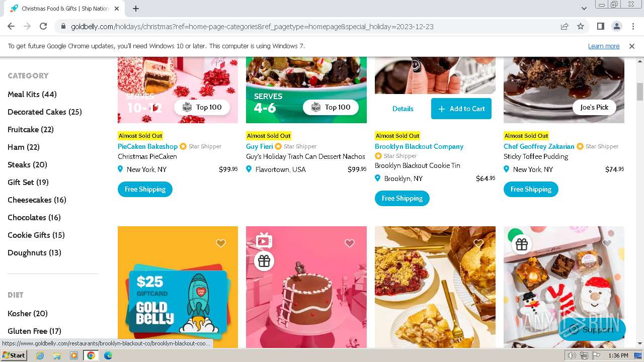Click the share page icon in address bar
The height and width of the screenshot is (362, 644).
(x=565, y=27)
